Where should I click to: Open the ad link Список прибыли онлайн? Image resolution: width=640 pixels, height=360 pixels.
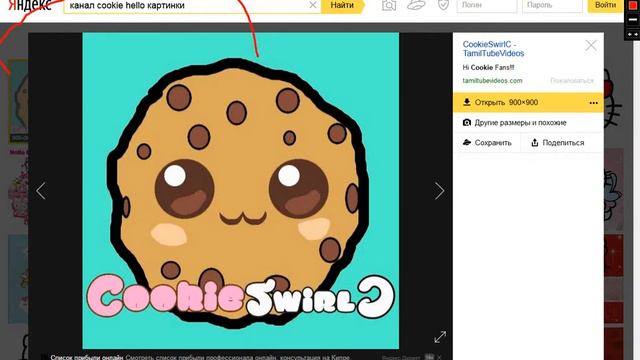[87, 357]
